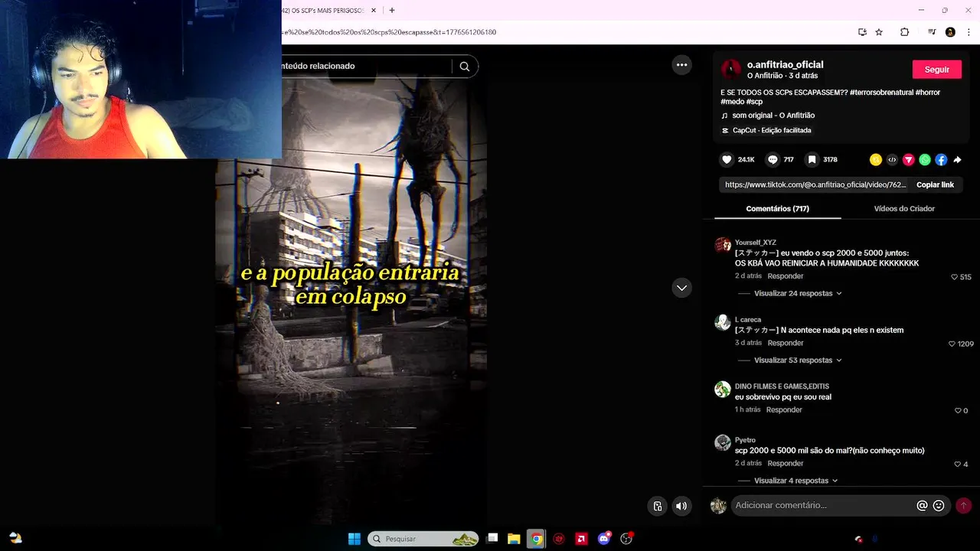Open Chrome media controls icon
980x551 pixels.
[x=932, y=32]
